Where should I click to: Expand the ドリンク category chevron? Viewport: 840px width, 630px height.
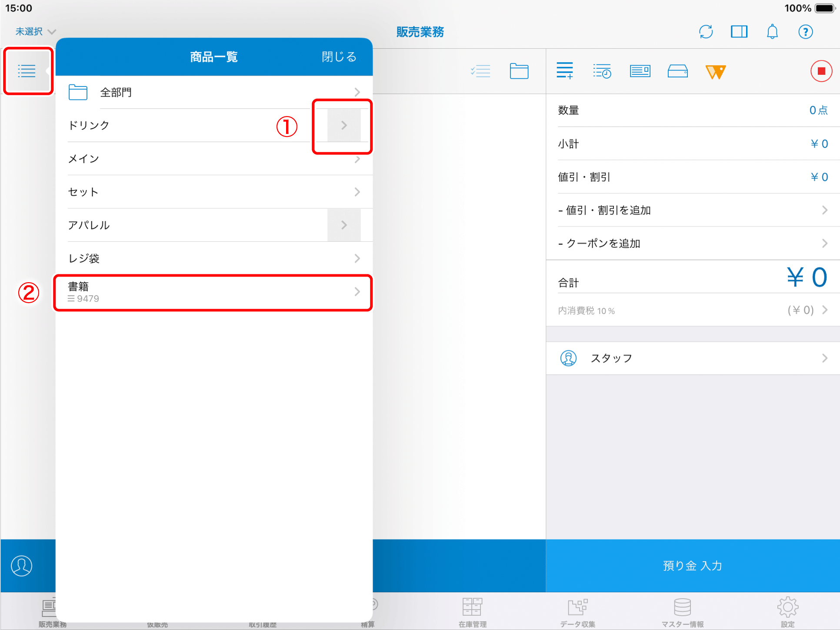344,126
